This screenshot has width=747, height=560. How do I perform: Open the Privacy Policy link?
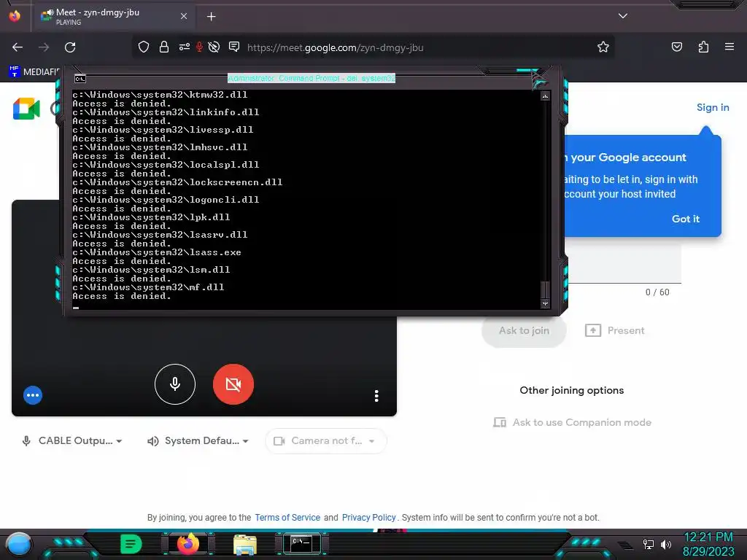coord(368,518)
